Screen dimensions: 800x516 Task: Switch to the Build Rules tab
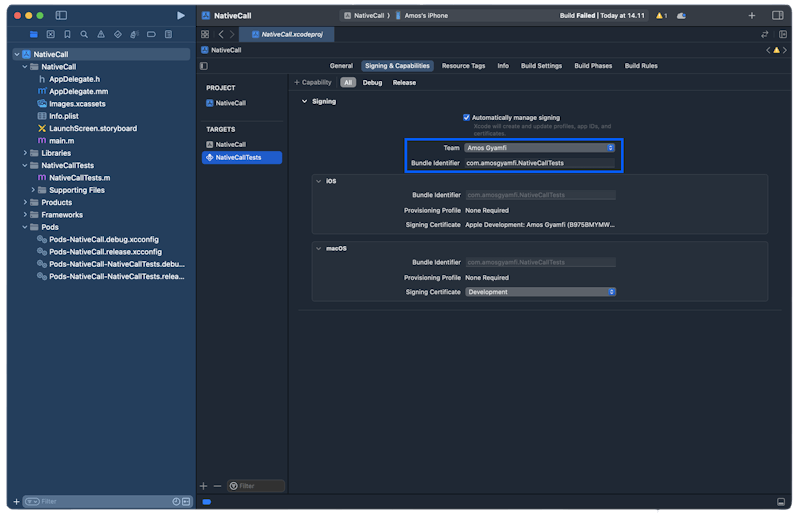click(641, 66)
